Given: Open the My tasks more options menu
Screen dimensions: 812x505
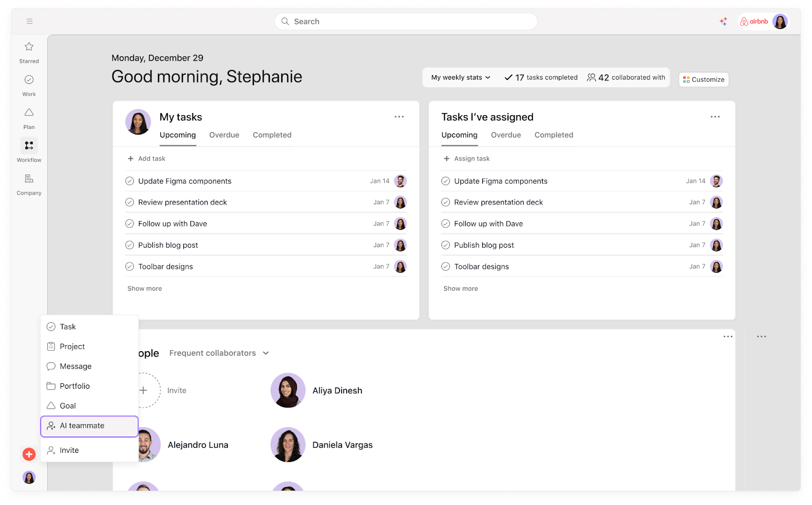Looking at the screenshot, I should tap(399, 117).
